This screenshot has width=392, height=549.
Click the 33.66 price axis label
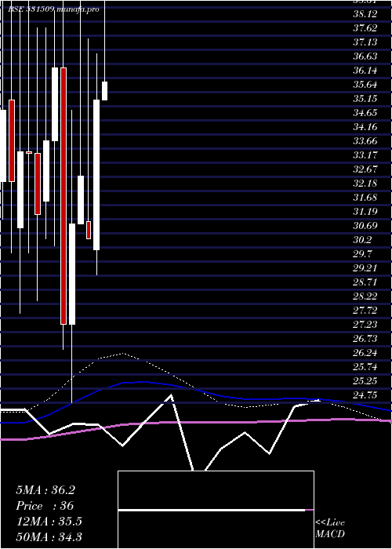[365, 141]
